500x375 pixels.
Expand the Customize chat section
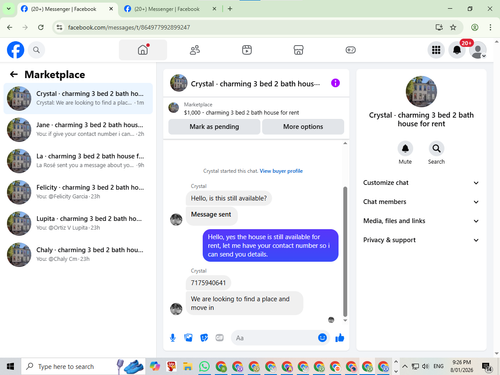point(421,183)
